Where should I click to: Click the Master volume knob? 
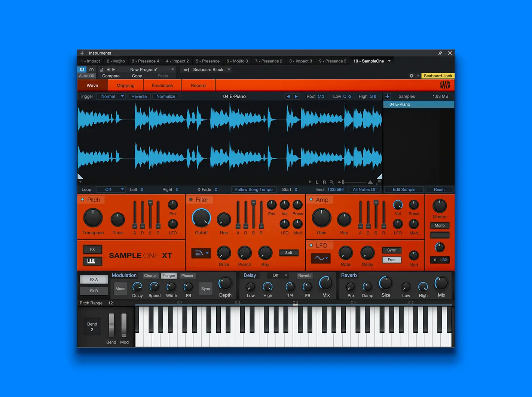click(440, 206)
